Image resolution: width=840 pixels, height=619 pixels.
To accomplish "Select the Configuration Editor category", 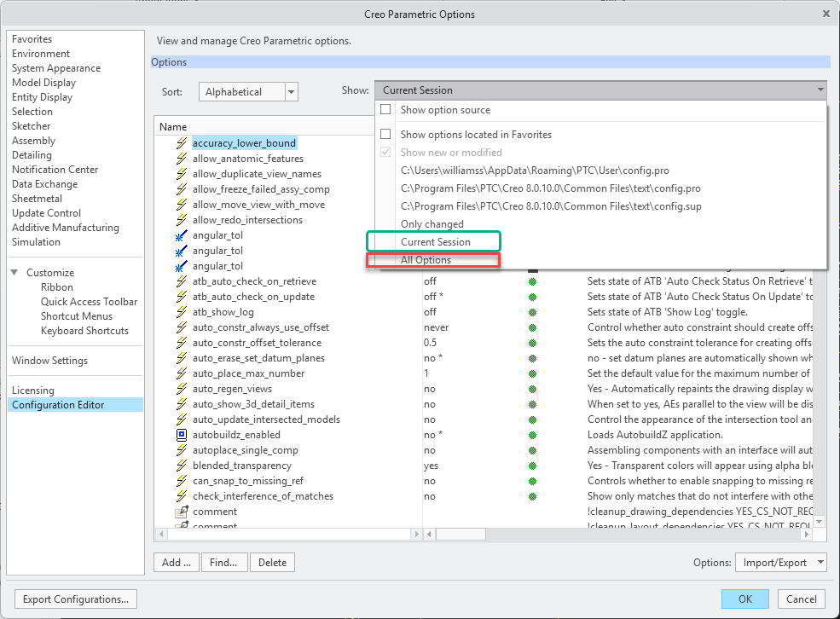I will pyautogui.click(x=76, y=405).
